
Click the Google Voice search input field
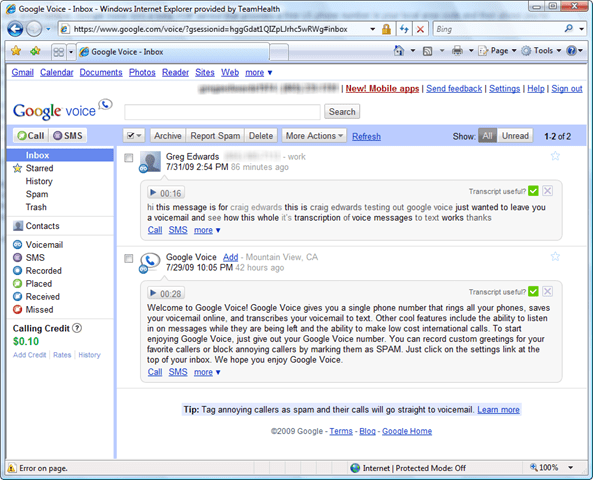coord(222,112)
